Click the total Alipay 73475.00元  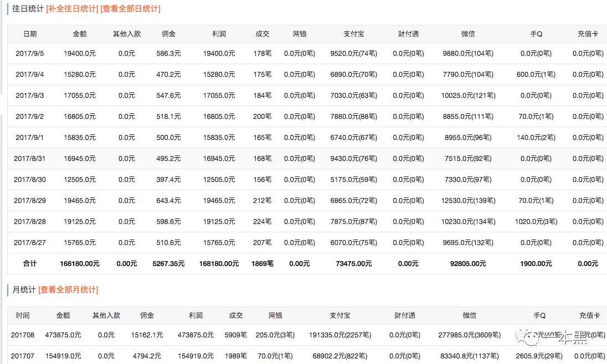tap(353, 264)
